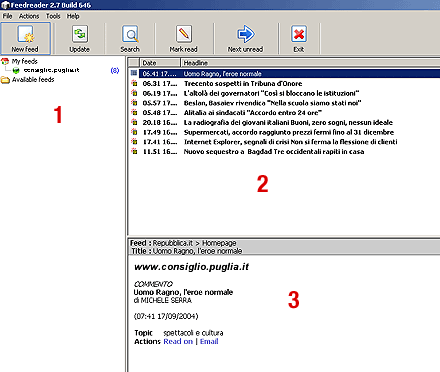Select headline Alitalia ai sindacati
The width and height of the screenshot is (440, 372).
coord(253,112)
